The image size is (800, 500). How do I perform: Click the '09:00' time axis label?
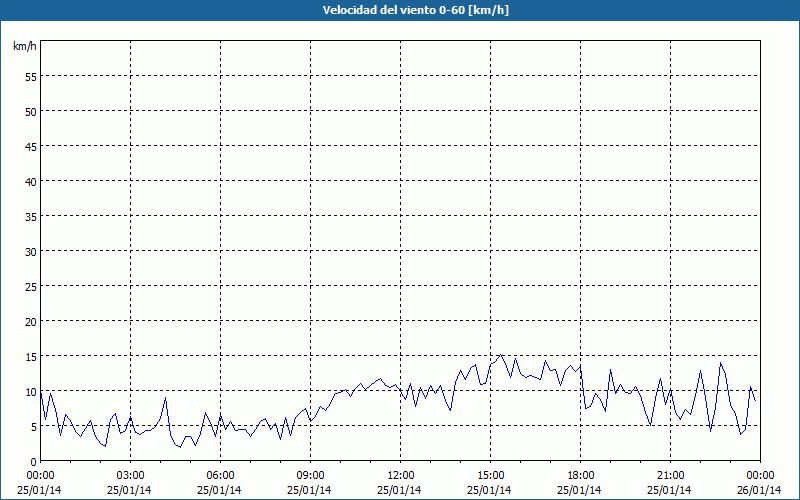click(x=310, y=476)
